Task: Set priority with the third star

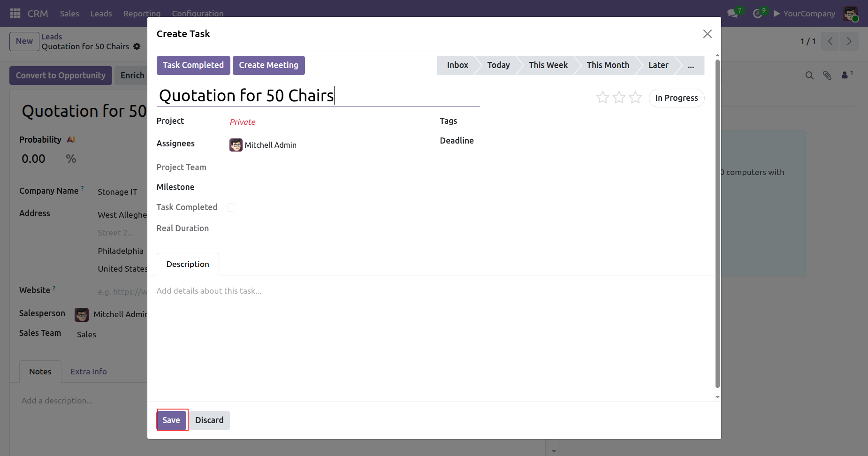Action: pos(635,98)
